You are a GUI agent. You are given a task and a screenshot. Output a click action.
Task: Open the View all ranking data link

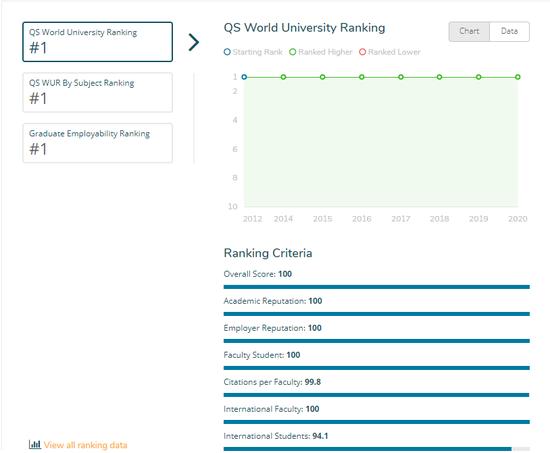coord(85,445)
